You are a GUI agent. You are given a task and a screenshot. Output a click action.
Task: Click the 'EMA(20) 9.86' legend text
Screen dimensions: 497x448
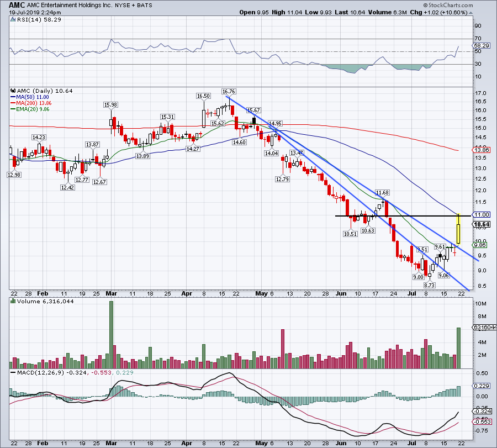(33, 109)
